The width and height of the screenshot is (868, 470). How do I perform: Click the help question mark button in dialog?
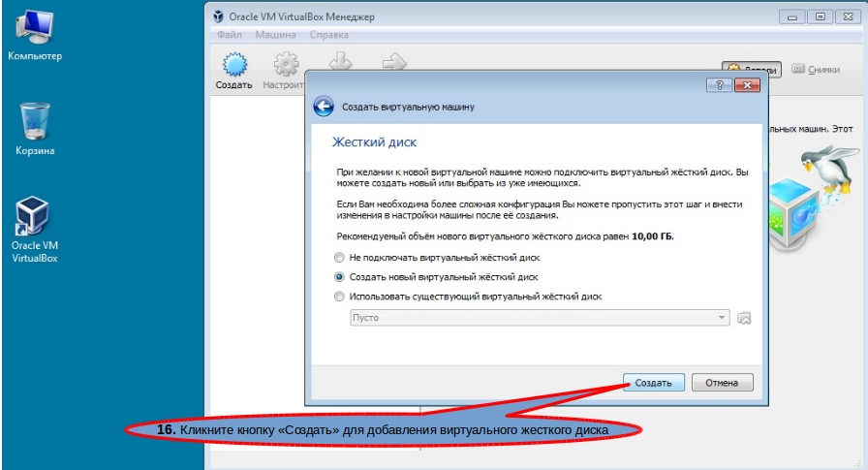[719, 85]
